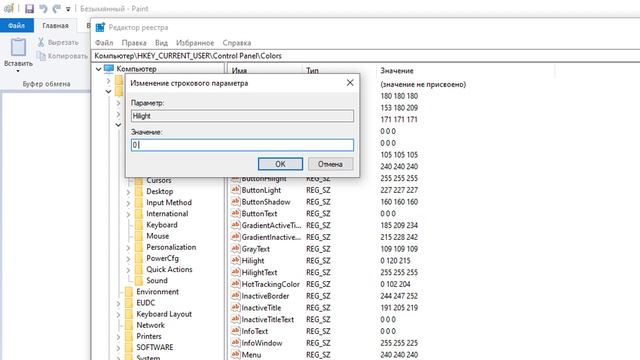Click the GrayText string value icon
The image size is (640, 360).
coord(236,249)
